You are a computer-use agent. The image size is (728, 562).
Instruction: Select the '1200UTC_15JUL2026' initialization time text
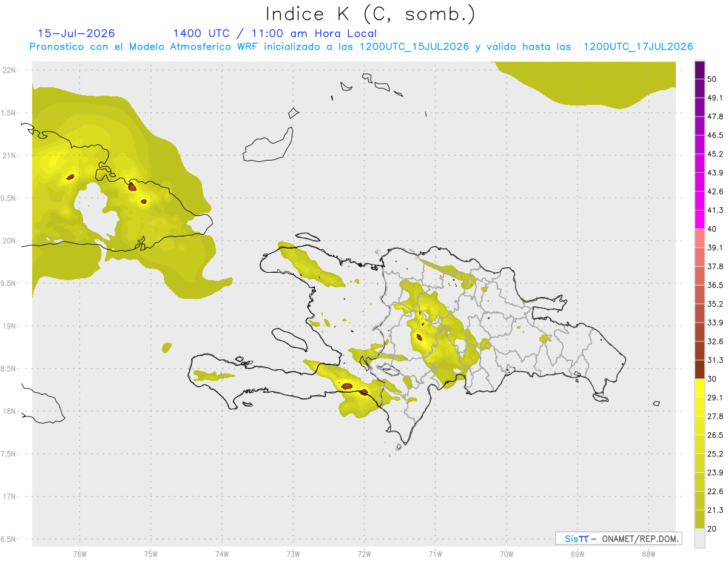(414, 47)
